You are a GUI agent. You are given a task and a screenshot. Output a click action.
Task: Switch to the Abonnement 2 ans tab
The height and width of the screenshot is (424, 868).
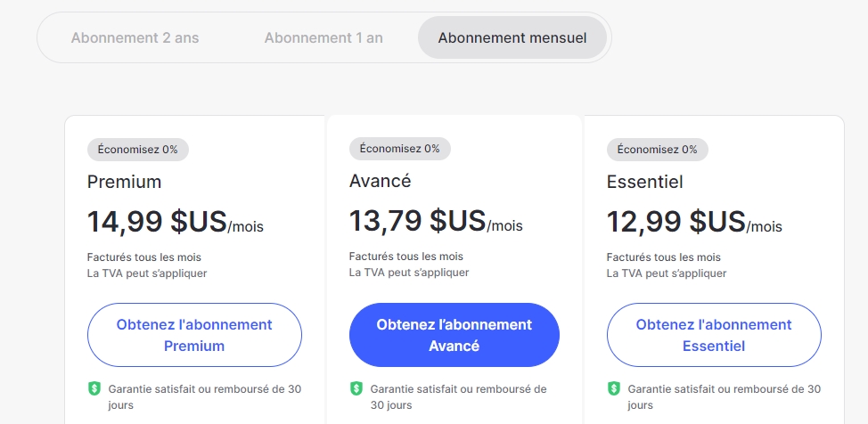[x=135, y=37]
